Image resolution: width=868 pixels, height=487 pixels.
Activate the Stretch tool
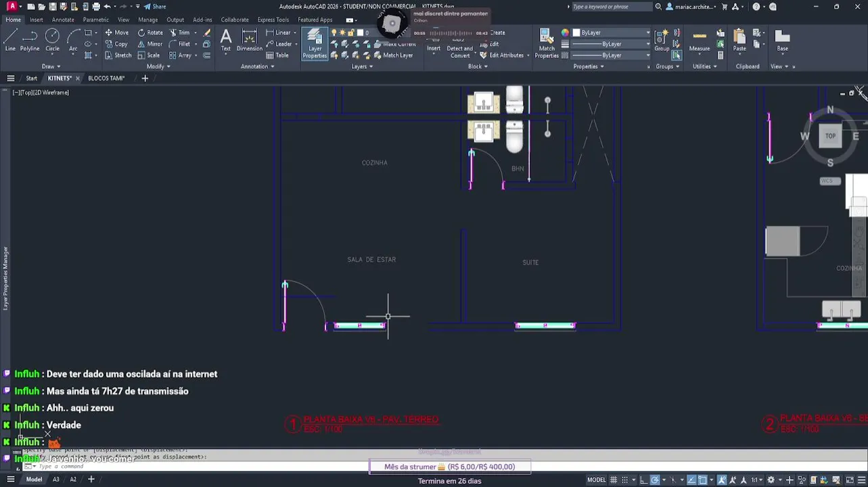click(x=118, y=55)
